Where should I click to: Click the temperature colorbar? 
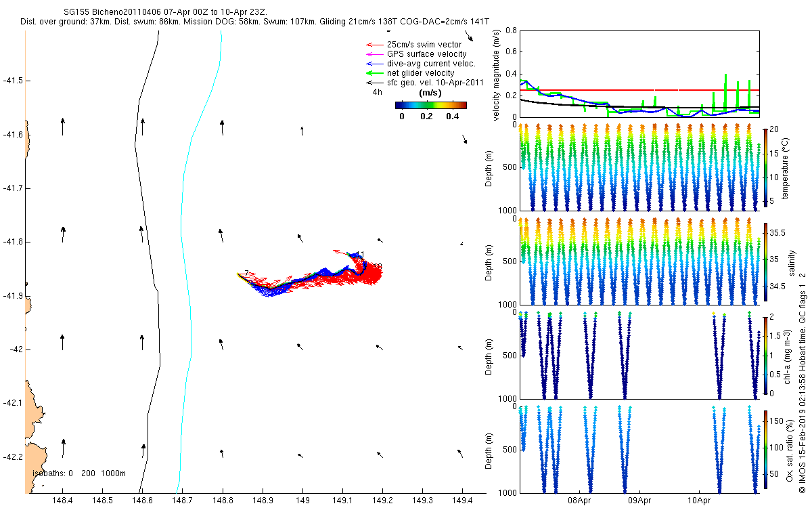(x=765, y=167)
